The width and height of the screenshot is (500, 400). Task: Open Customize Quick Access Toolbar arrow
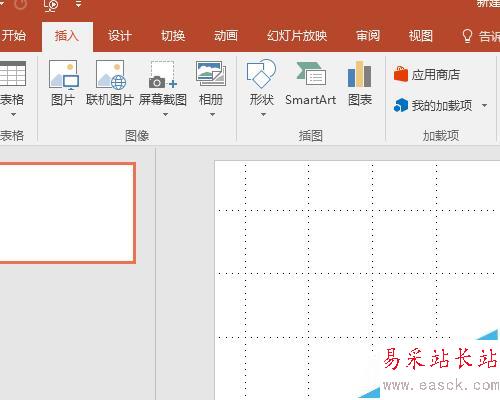(78, 5)
